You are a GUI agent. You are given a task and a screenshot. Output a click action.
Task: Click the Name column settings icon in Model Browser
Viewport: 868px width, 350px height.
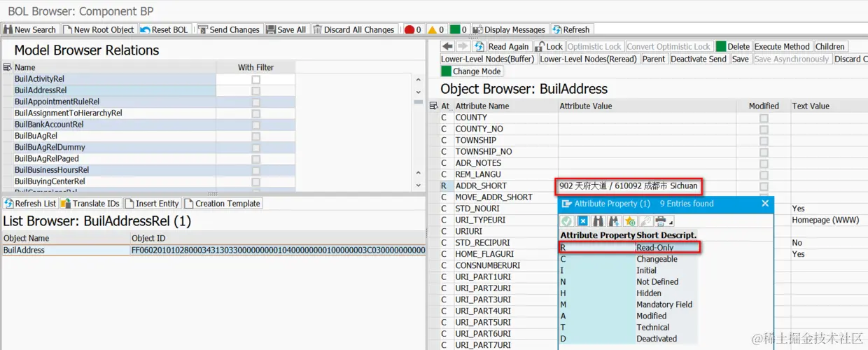(7, 67)
